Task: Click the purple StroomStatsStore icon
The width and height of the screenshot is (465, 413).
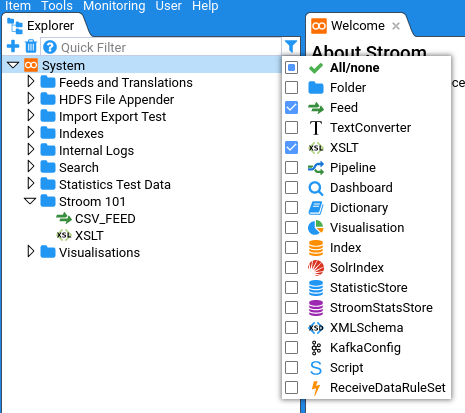Action: 316,308
